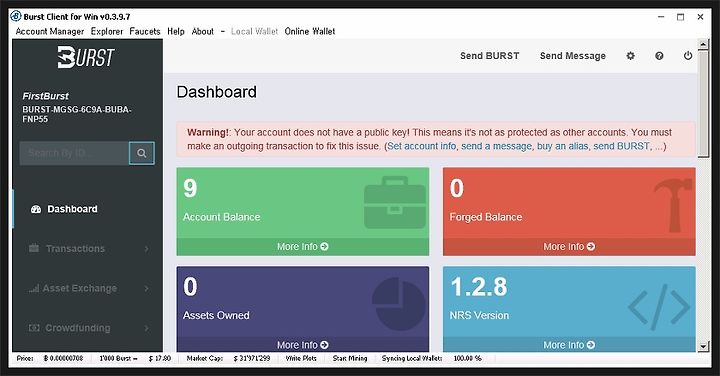This screenshot has height=376, width=720.
Task: Click the help question mark icon
Action: 659,56
